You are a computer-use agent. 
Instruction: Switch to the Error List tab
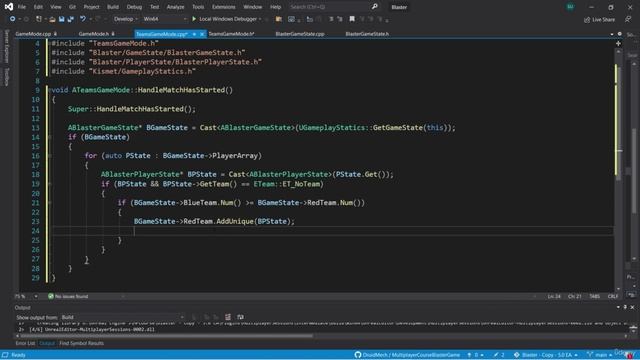coord(25,343)
